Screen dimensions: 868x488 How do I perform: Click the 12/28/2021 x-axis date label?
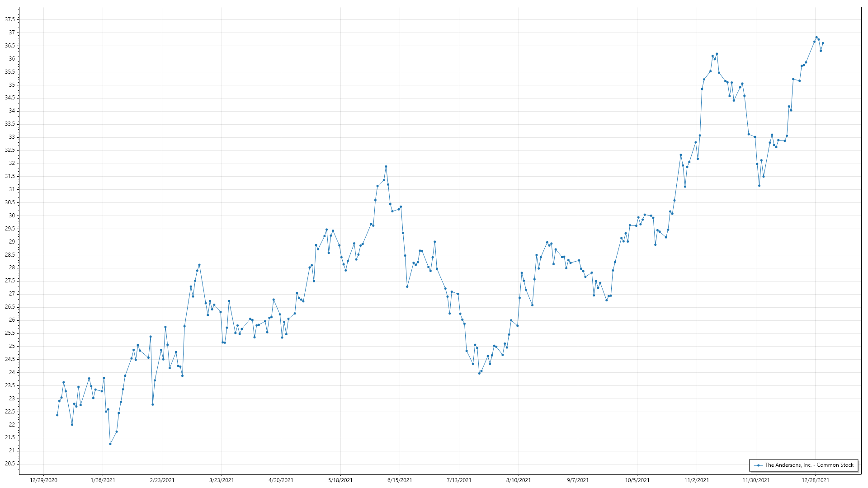pos(815,480)
